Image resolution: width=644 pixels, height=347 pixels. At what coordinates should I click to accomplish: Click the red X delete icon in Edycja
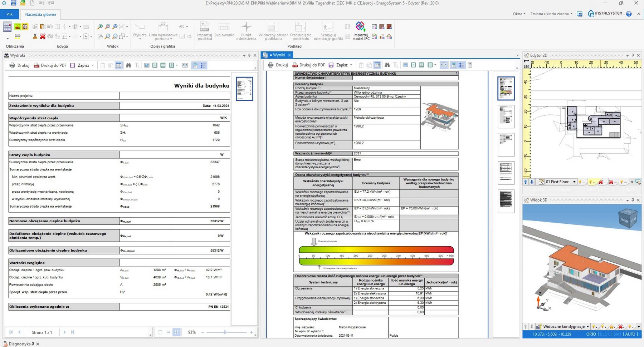[x=43, y=36]
